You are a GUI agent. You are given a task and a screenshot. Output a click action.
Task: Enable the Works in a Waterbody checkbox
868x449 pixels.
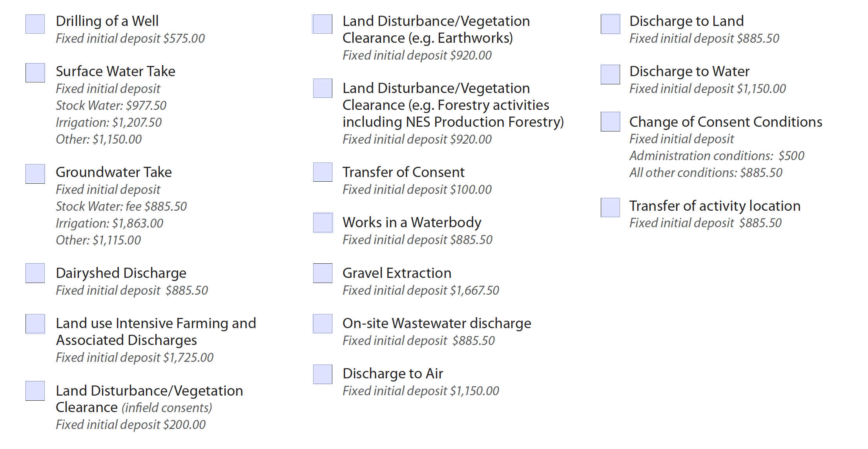click(323, 223)
